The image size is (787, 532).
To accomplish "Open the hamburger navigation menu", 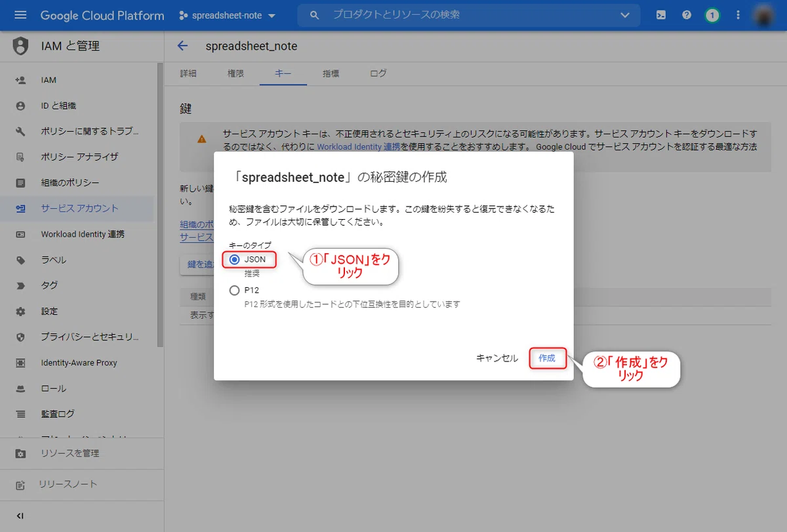I will coord(20,15).
